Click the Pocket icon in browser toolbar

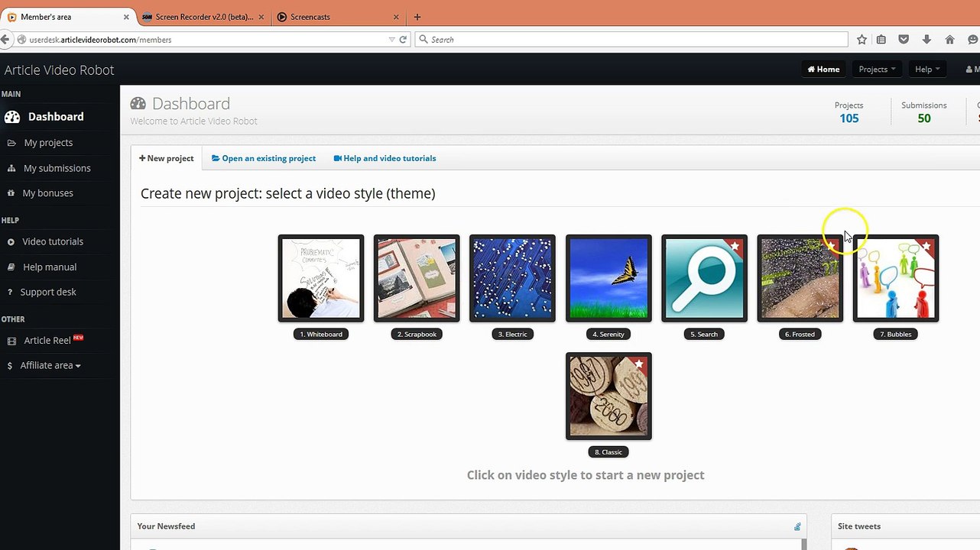(x=904, y=40)
